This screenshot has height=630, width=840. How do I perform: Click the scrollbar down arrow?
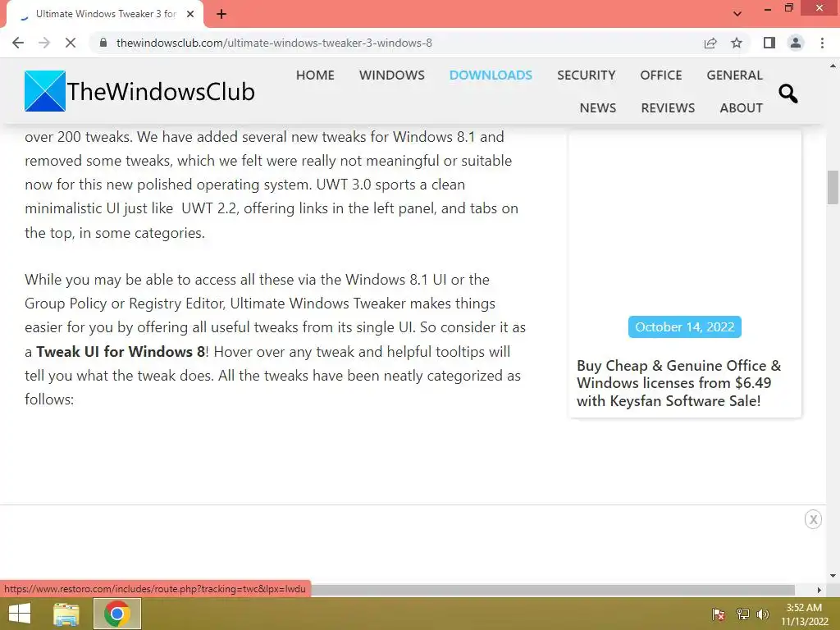[833, 576]
